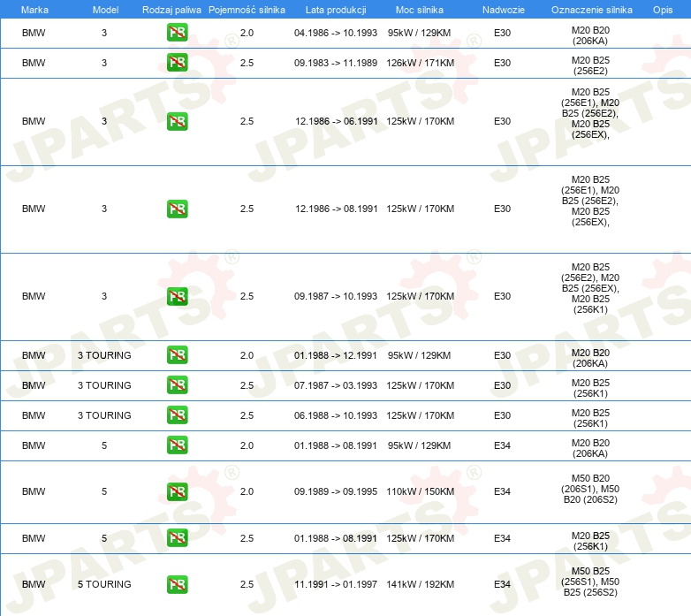Image resolution: width=691 pixels, height=616 pixels.
Task: Click the Rodzaj paliwa column header
Action: click(171, 10)
